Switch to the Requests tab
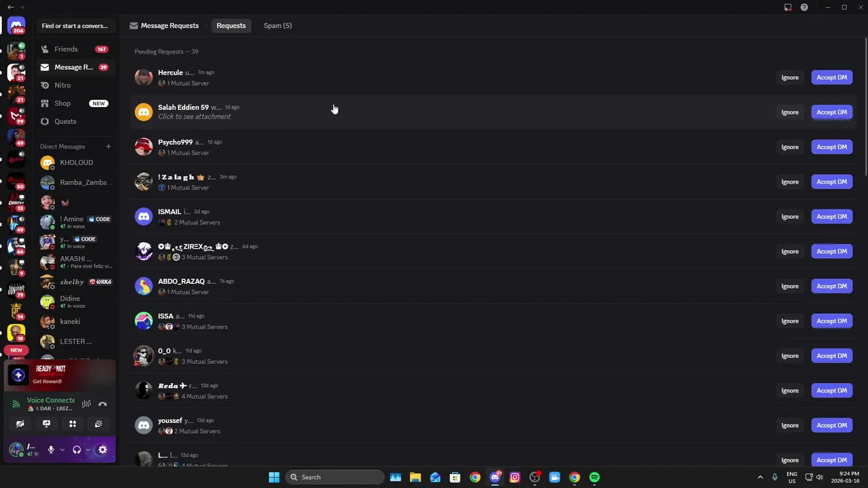 [x=231, y=26]
